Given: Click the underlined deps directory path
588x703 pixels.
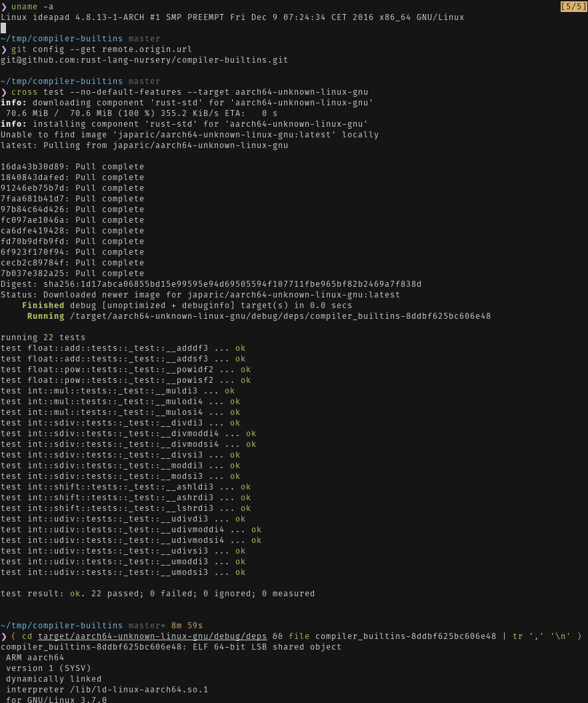Looking at the screenshot, I should pyautogui.click(x=153, y=636).
